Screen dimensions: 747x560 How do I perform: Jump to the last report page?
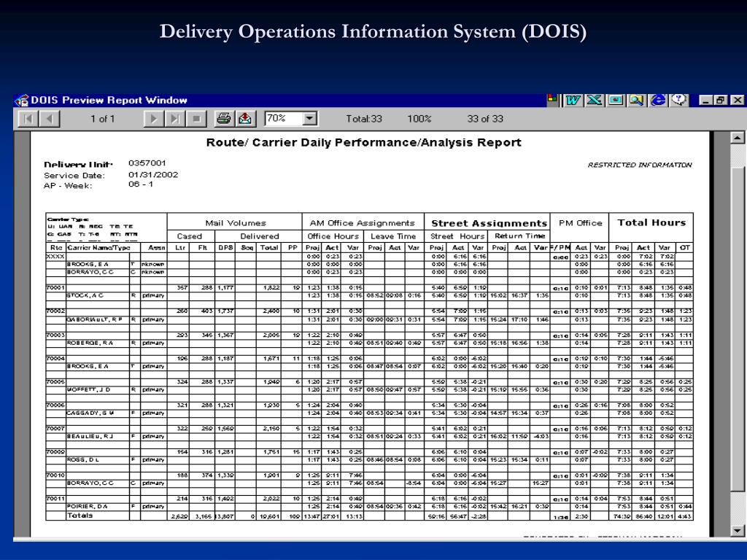pos(175,119)
